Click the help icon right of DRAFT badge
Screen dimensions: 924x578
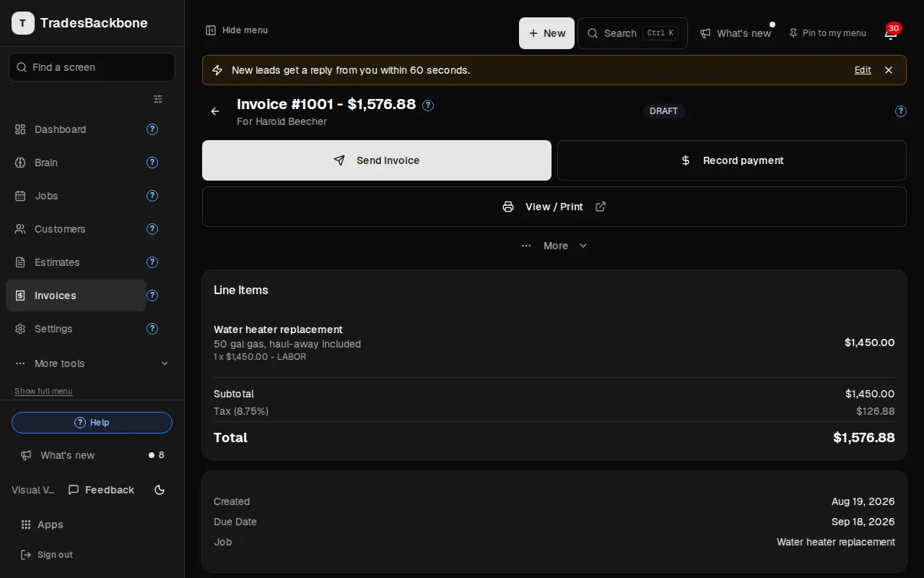pyautogui.click(x=901, y=111)
